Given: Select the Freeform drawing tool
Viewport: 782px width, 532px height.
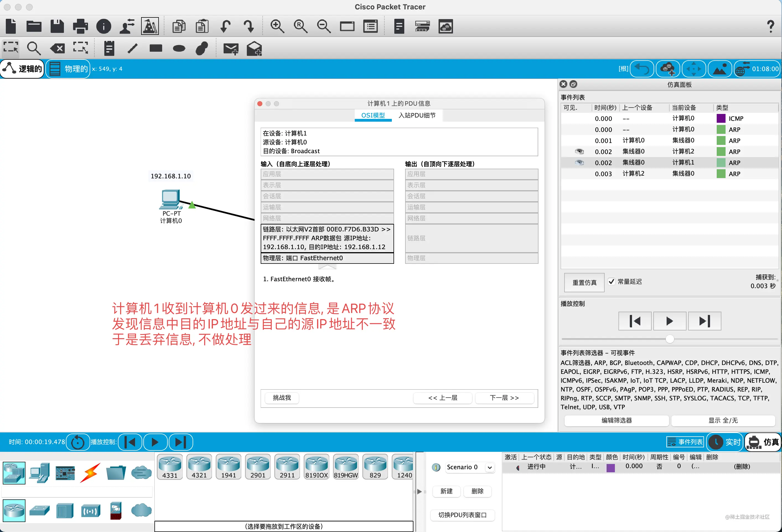Looking at the screenshot, I should [202, 48].
